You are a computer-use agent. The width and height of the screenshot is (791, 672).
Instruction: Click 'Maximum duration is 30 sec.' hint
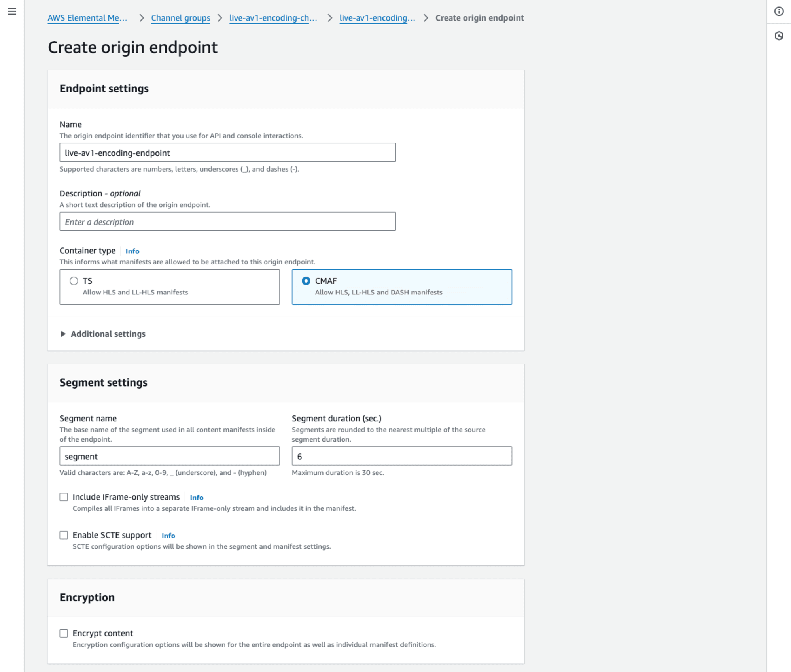click(x=338, y=472)
